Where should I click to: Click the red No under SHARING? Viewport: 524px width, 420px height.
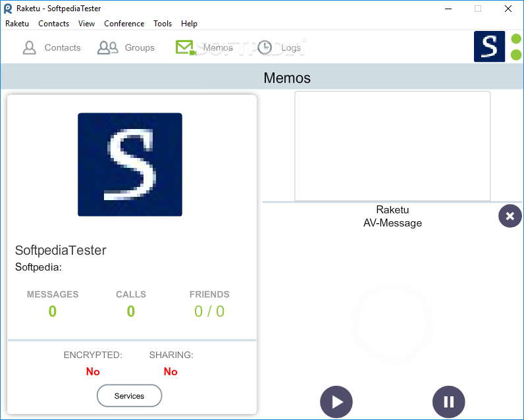[170, 371]
